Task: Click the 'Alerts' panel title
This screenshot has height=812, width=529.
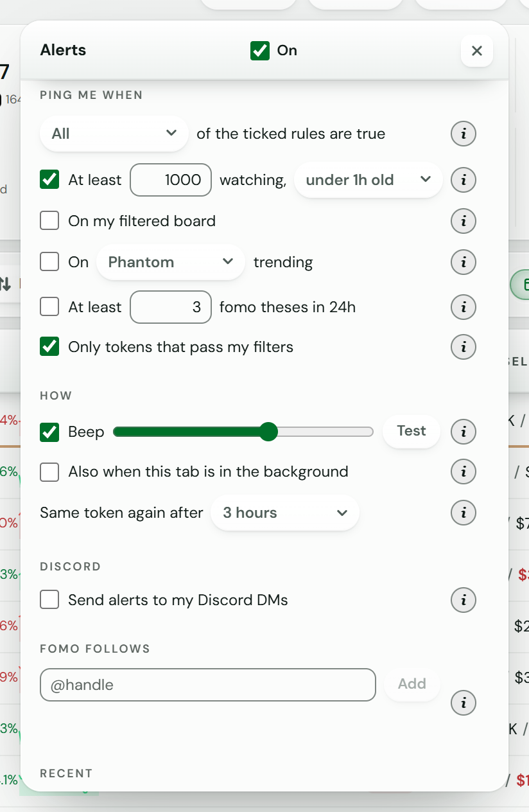Action: pos(63,50)
